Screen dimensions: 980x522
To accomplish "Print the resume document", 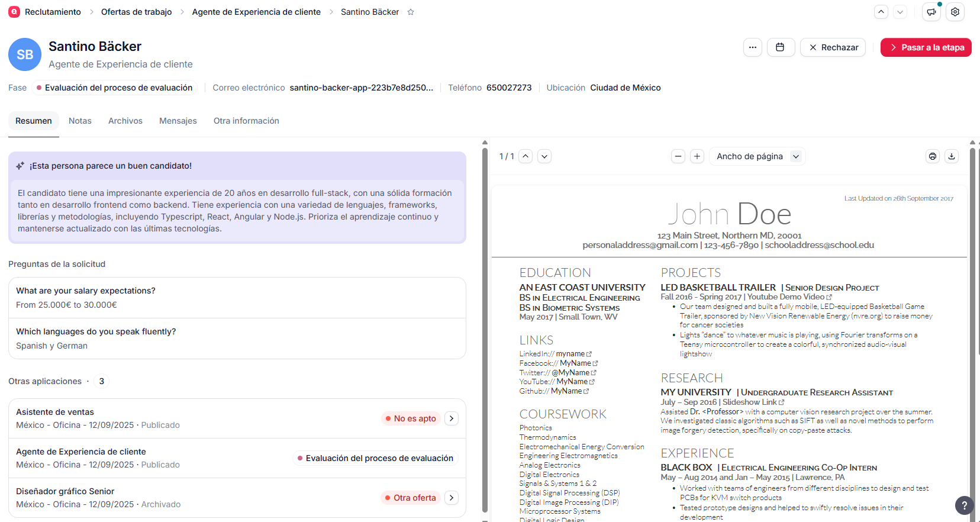I will tap(933, 156).
